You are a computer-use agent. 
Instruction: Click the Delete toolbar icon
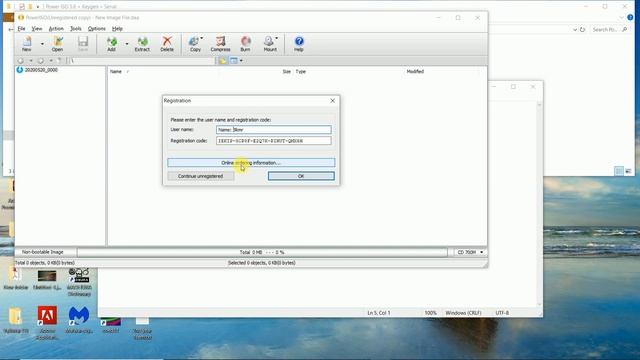tap(167, 44)
